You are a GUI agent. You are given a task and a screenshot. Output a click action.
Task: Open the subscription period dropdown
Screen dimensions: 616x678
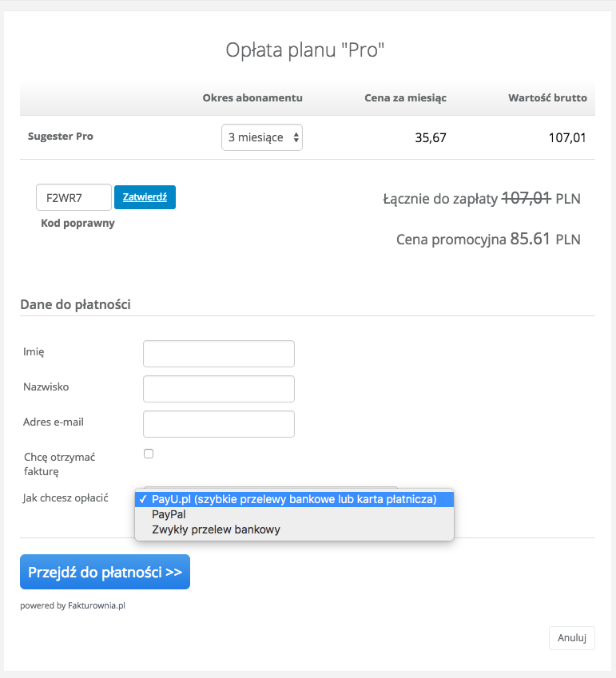261,137
